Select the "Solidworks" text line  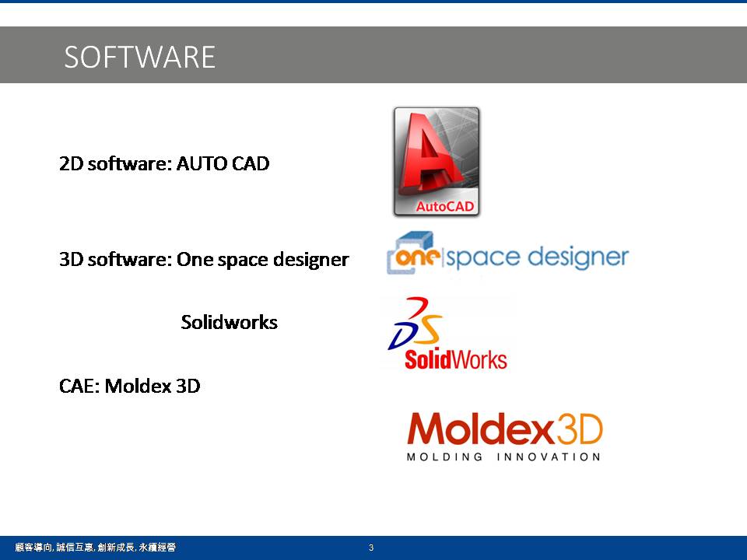click(x=229, y=322)
